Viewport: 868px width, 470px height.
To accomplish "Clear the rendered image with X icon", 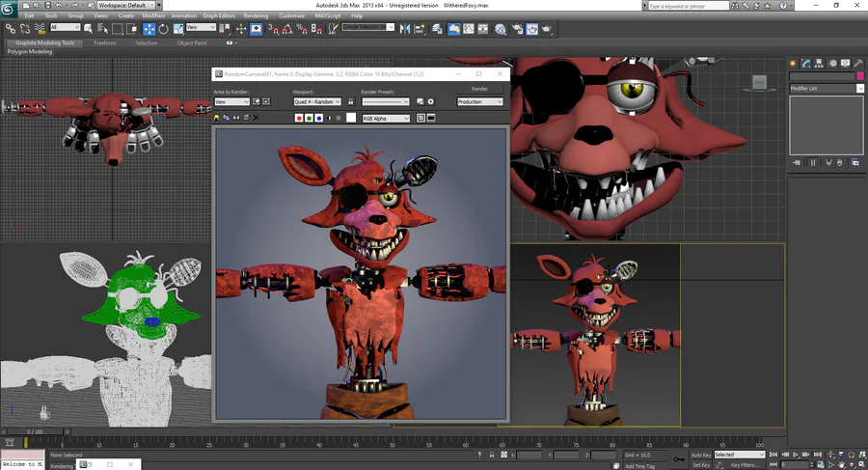I will (257, 118).
